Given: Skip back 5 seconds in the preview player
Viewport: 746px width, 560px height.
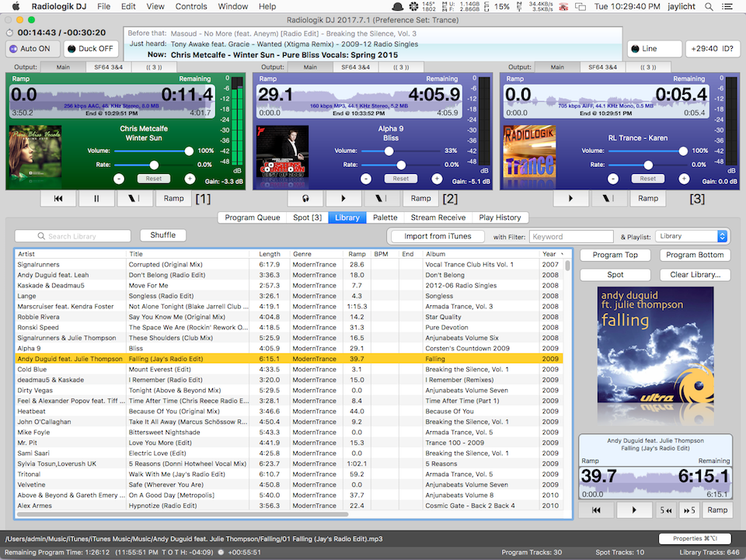Looking at the screenshot, I should click(666, 510).
